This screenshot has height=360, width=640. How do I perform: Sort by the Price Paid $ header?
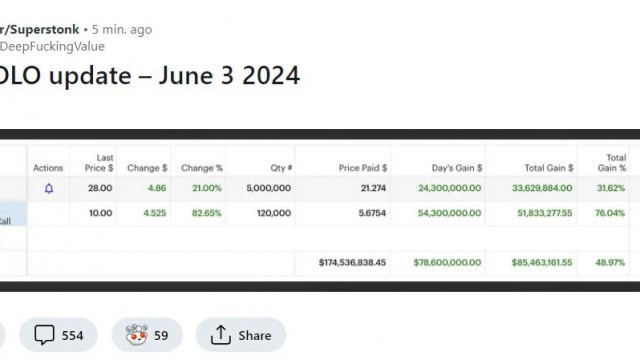[362, 168]
